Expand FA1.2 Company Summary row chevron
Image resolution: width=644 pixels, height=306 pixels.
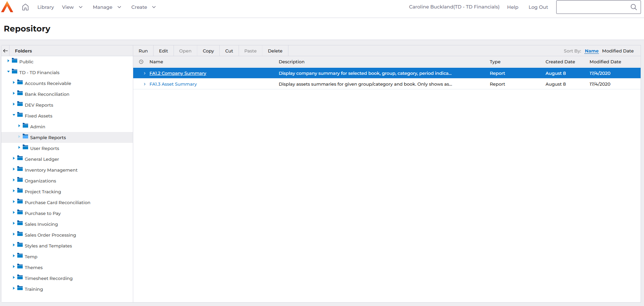pyautogui.click(x=145, y=73)
